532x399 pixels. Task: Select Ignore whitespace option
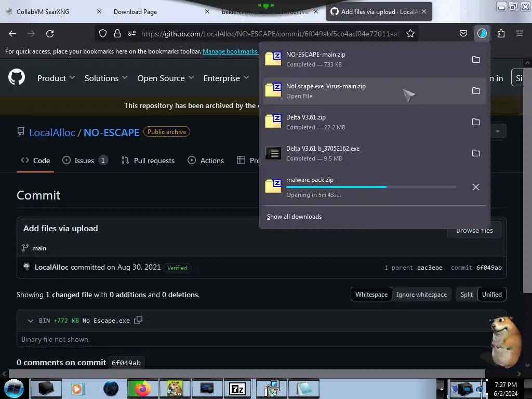point(421,295)
